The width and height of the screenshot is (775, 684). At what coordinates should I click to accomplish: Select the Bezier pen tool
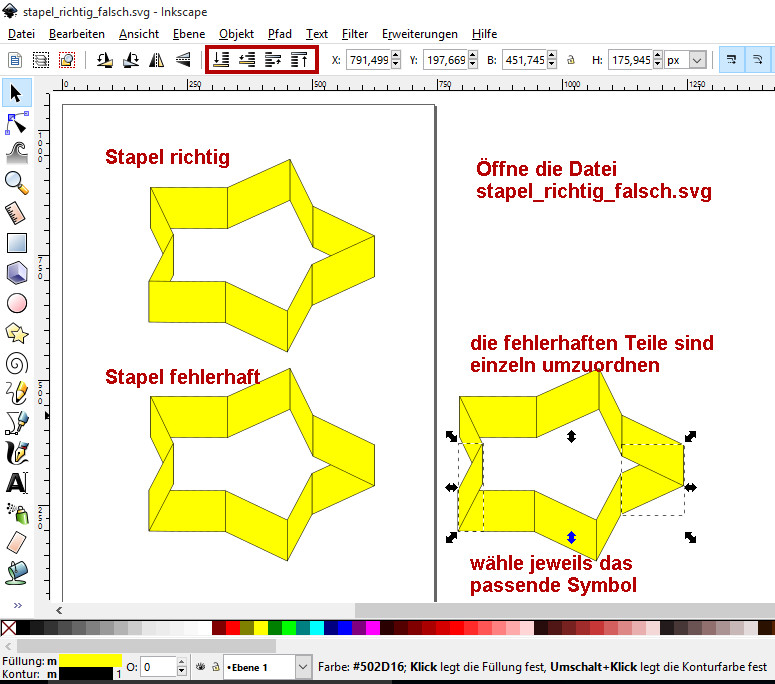[x=17, y=423]
